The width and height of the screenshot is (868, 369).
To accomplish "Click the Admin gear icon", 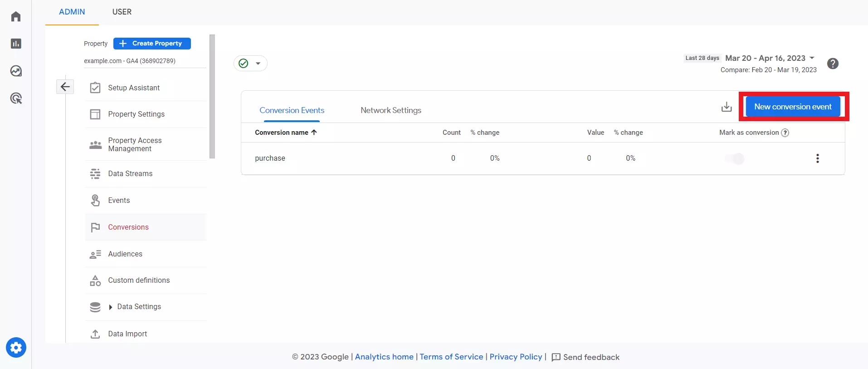I will tap(16, 348).
